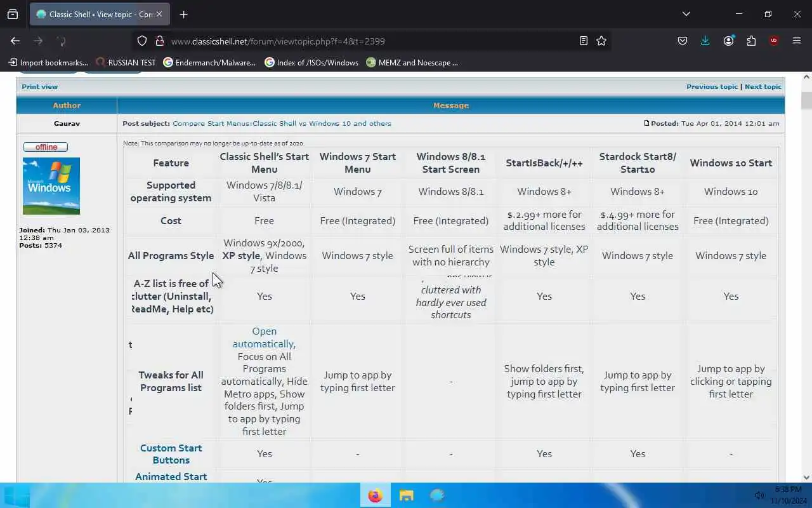Open Firefox View from the tab bar
The height and width of the screenshot is (508, 812).
13,14
